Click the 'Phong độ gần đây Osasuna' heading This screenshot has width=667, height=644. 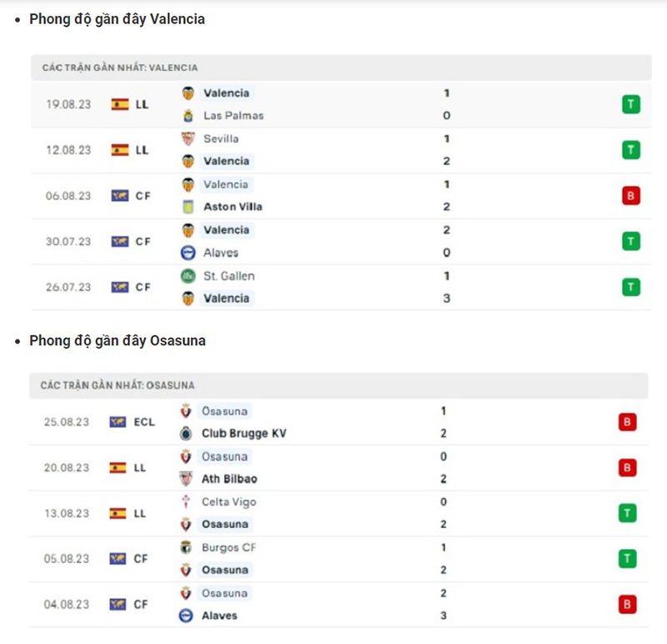(x=118, y=340)
